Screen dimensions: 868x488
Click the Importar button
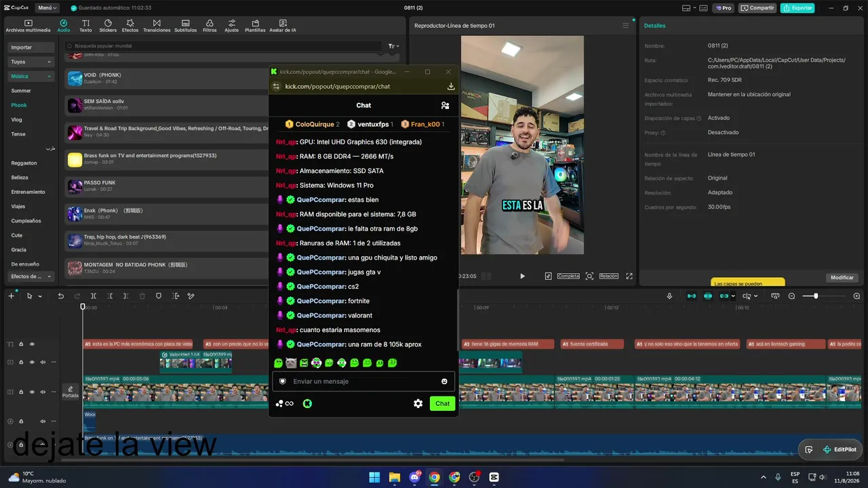point(31,47)
